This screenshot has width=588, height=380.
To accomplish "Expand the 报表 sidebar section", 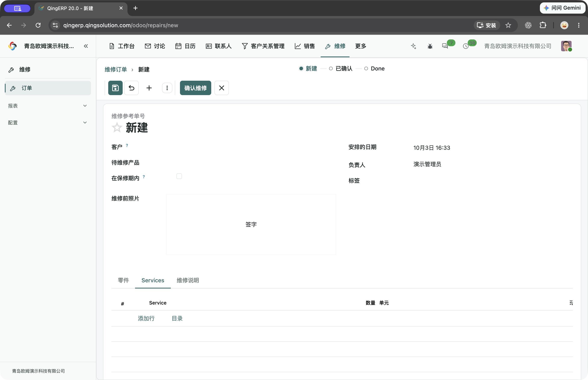I will point(48,106).
